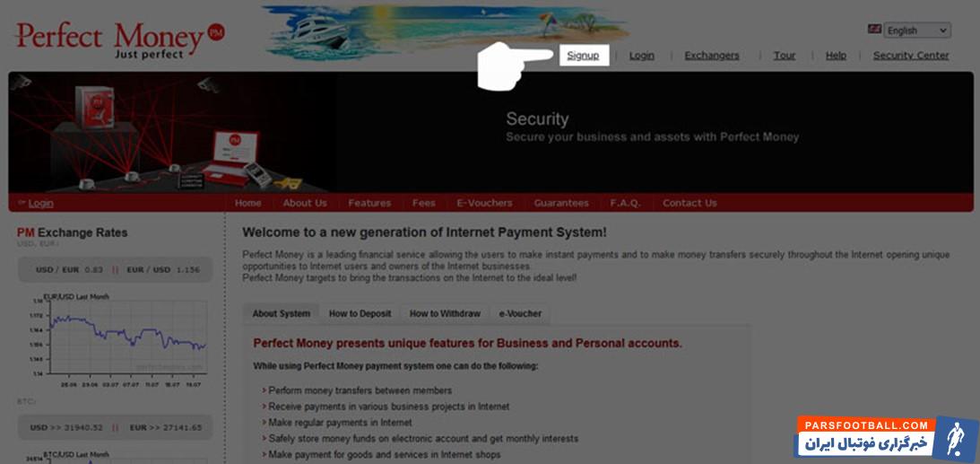Click the red safe illustration in banner
The height and width of the screenshot is (464, 980).
94,107
